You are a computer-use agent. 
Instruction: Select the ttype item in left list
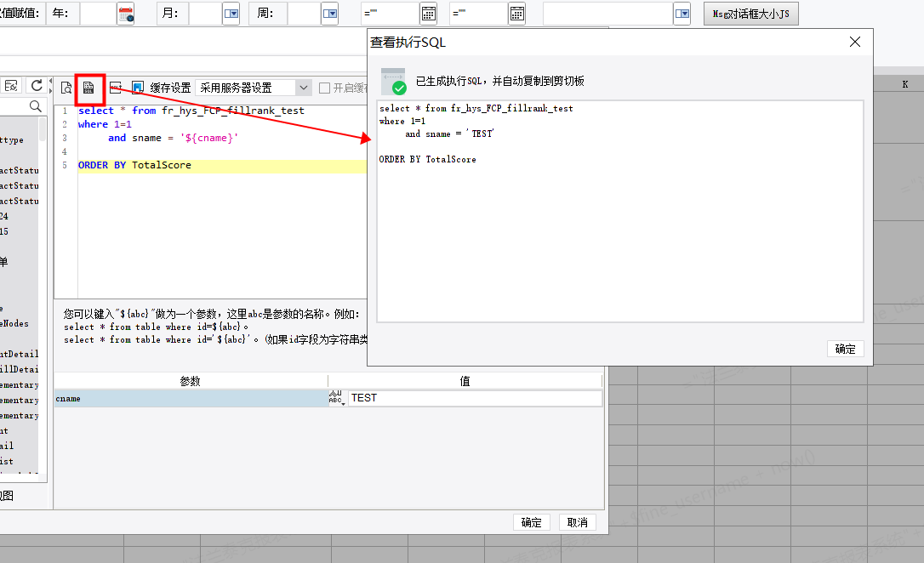click(x=12, y=140)
